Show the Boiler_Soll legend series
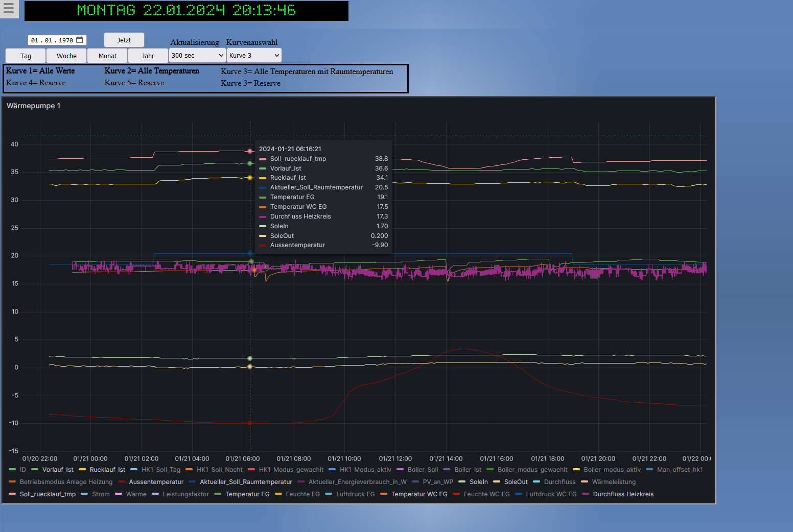This screenshot has height=532, width=793. pos(423,470)
